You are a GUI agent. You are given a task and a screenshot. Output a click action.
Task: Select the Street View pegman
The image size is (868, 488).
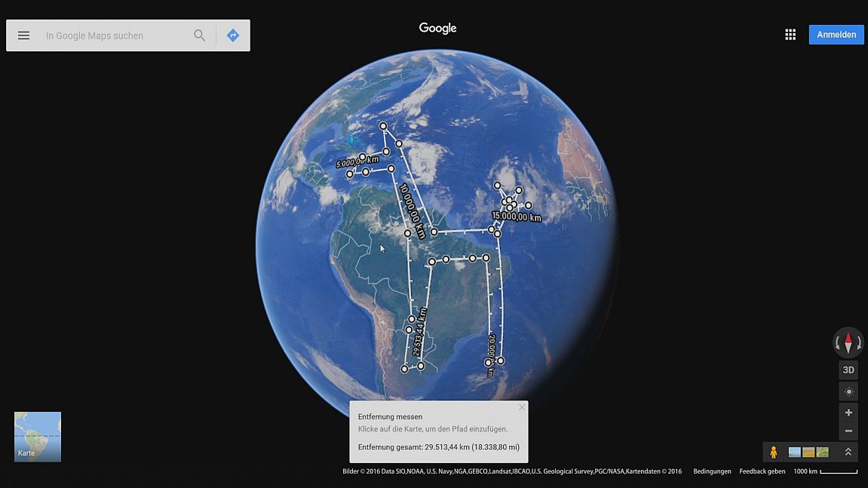pos(773,452)
